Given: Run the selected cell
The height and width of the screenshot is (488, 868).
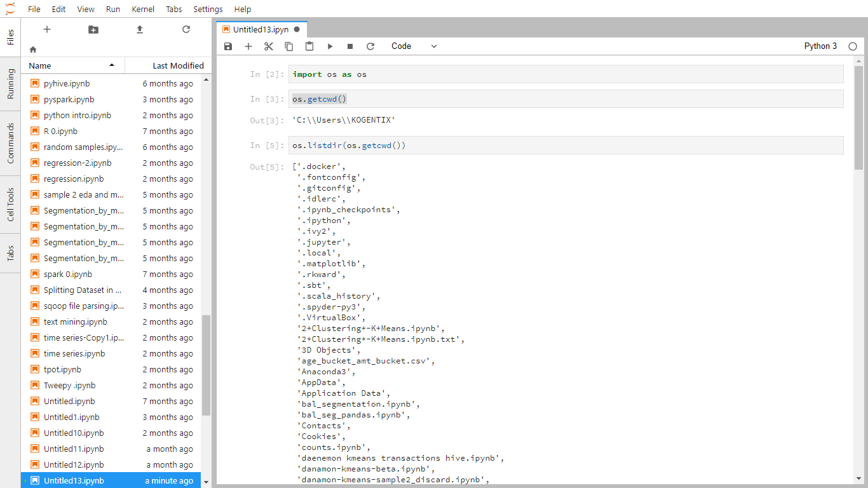Looking at the screenshot, I should point(330,46).
